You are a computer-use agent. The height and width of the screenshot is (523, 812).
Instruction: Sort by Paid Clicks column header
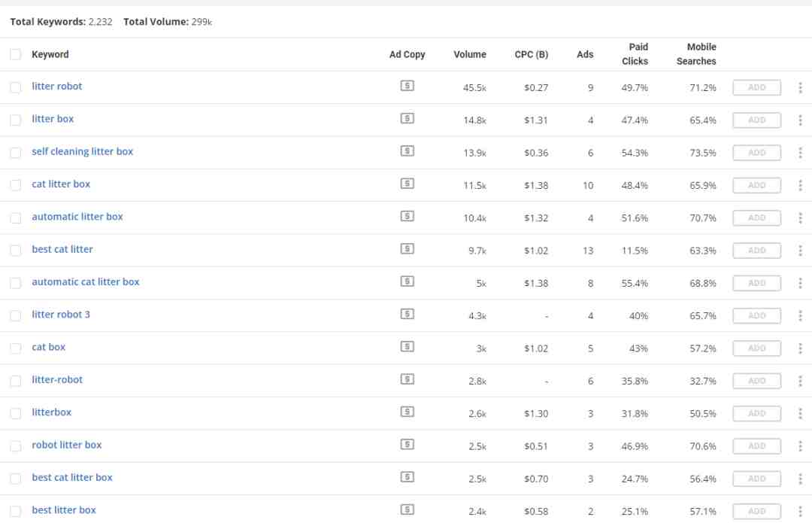point(635,54)
